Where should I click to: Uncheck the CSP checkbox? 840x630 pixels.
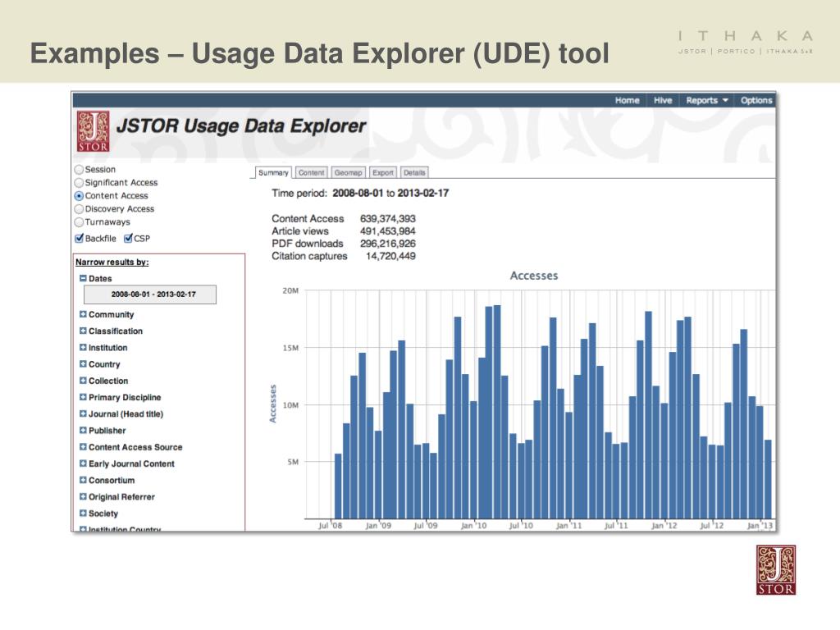click(128, 239)
